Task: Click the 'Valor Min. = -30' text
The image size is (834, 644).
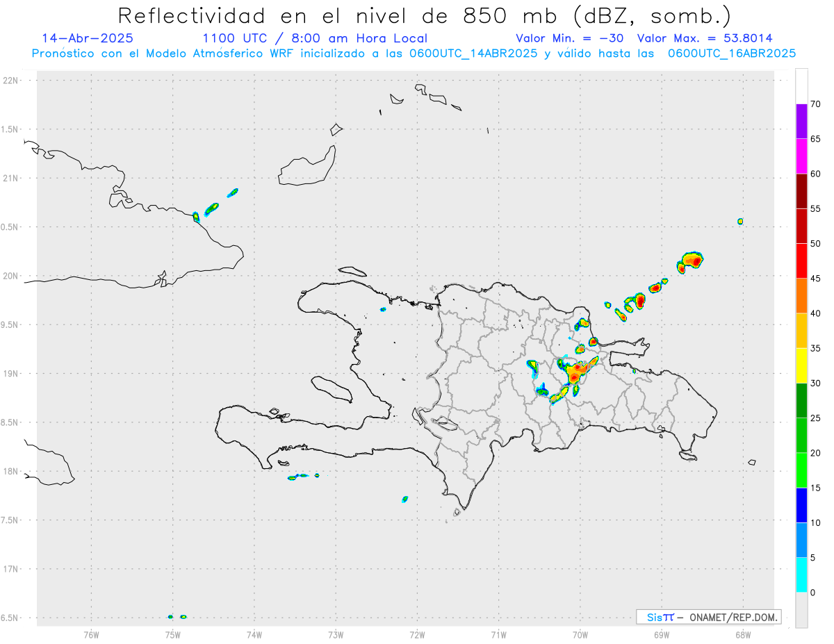Action: (570, 38)
